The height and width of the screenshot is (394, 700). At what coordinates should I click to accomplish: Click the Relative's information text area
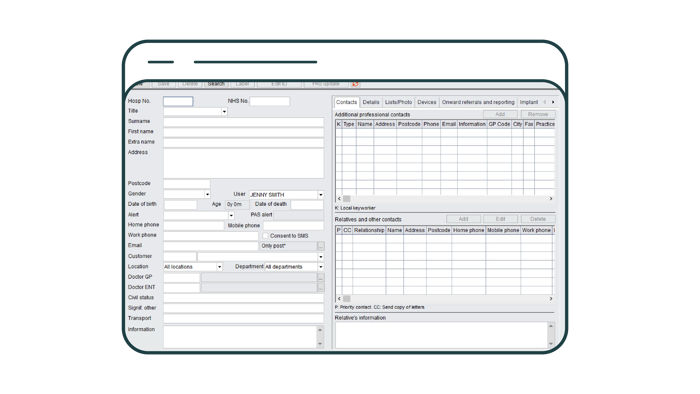click(x=442, y=335)
